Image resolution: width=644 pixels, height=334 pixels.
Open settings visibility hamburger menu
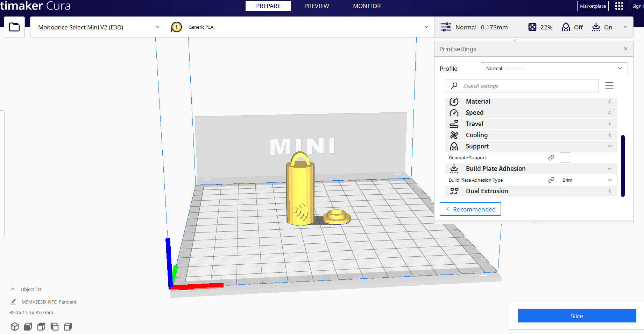[609, 86]
